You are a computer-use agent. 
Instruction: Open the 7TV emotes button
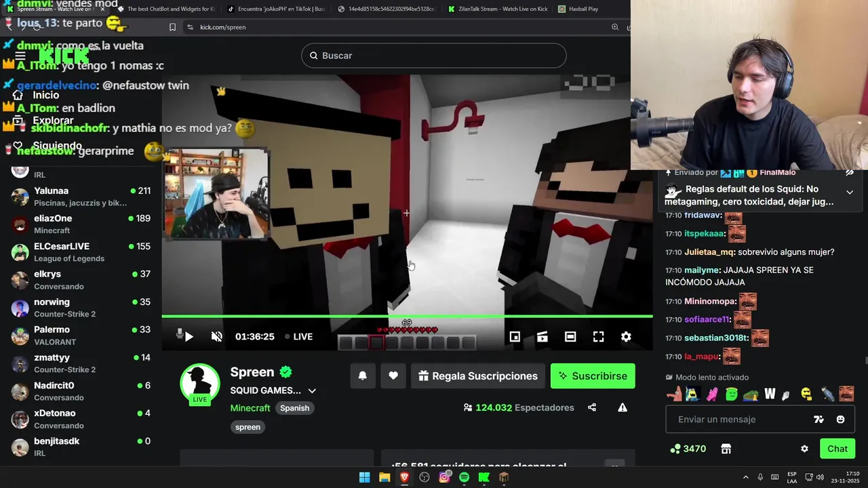(x=818, y=420)
